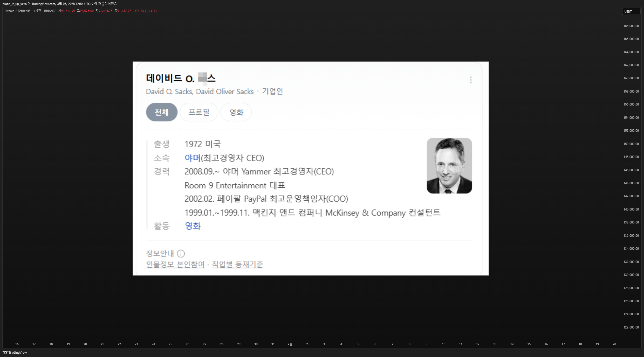Click the -374.23 (-0.41%) change value

(145, 11)
